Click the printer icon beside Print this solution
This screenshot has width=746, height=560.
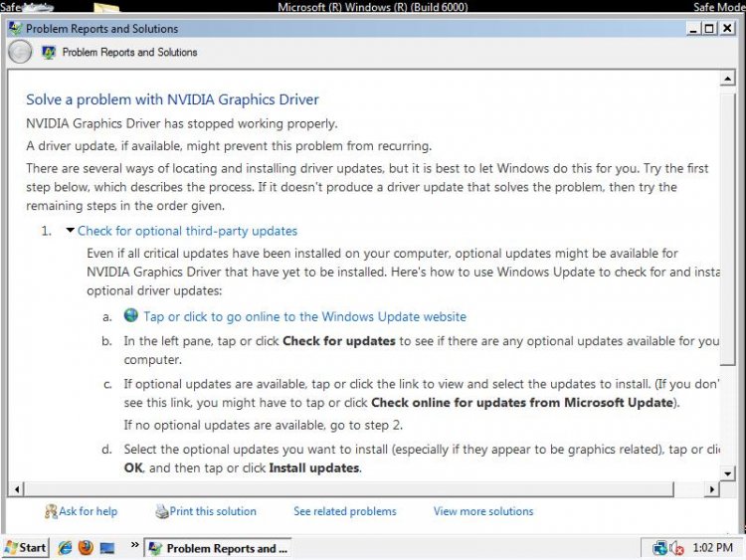pyautogui.click(x=162, y=511)
